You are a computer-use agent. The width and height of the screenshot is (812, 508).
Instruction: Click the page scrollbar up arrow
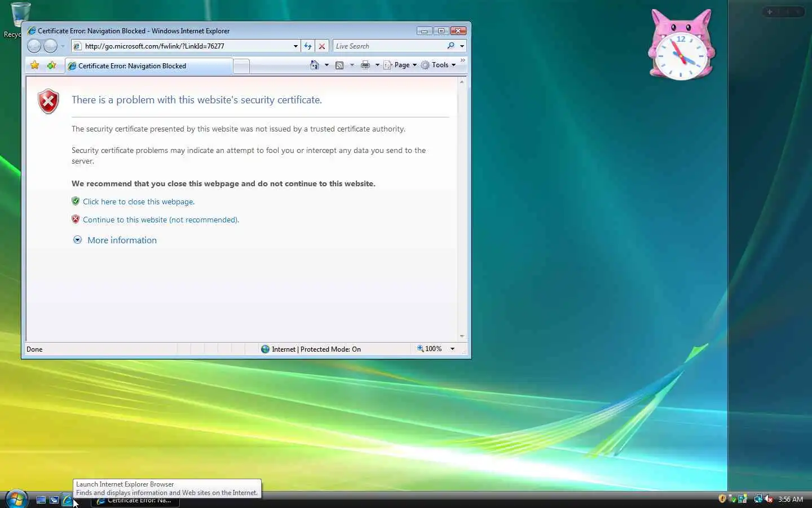pyautogui.click(x=462, y=82)
